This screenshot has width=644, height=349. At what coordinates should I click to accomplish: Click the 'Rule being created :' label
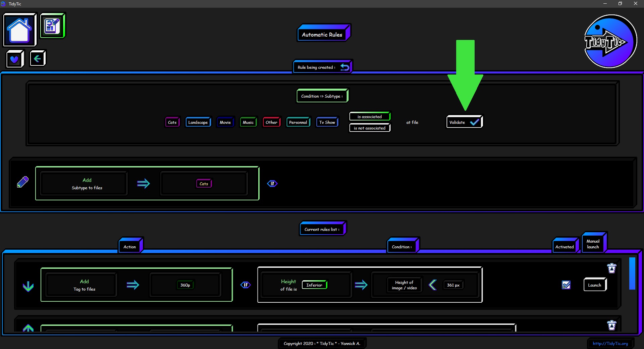pyautogui.click(x=316, y=67)
